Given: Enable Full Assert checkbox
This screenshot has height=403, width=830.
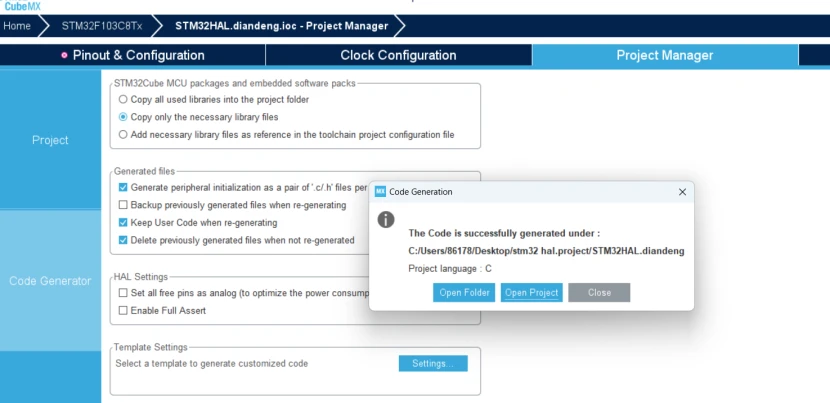Looking at the screenshot, I should click(x=123, y=310).
